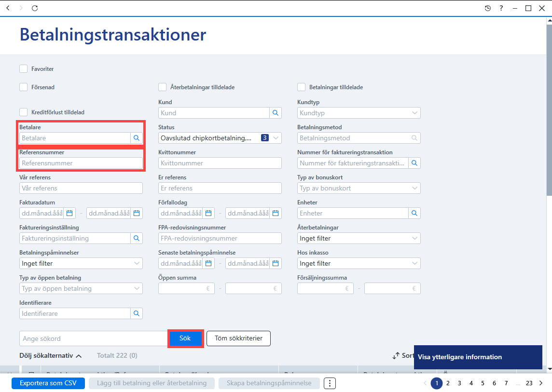Enable the Favoriter checkbox
Viewport: 552px width, 392px height.
click(24, 69)
